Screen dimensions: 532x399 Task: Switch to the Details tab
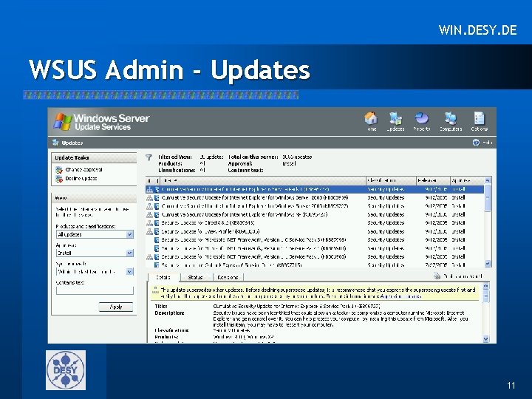click(x=163, y=277)
